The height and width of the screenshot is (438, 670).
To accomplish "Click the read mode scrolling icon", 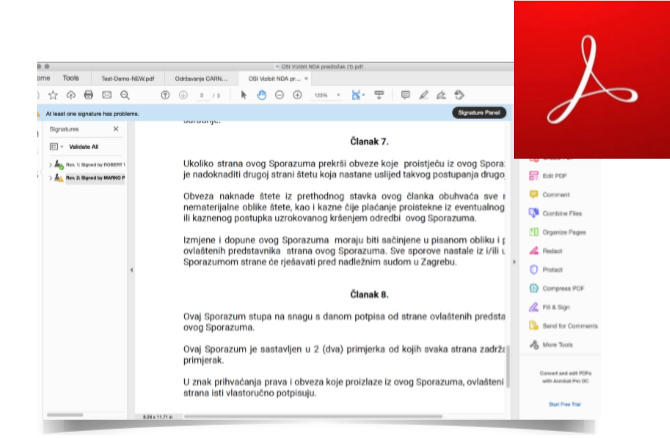I will [x=379, y=95].
